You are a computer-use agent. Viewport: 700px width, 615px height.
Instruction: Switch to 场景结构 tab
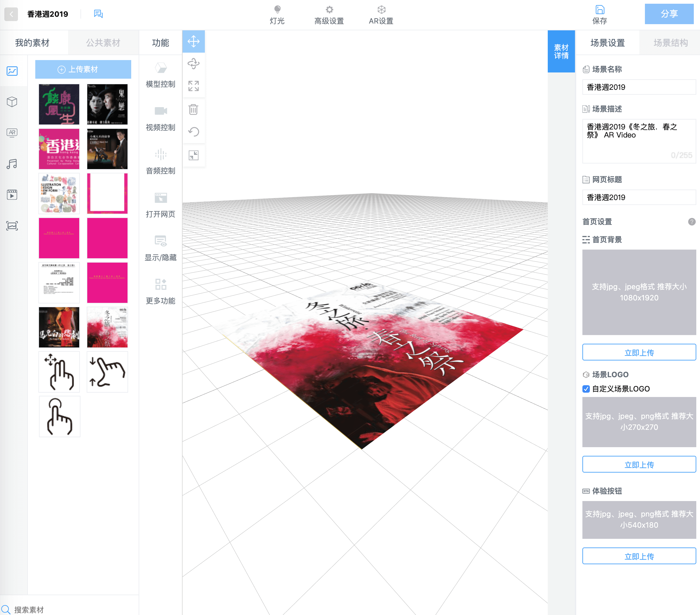(x=671, y=43)
